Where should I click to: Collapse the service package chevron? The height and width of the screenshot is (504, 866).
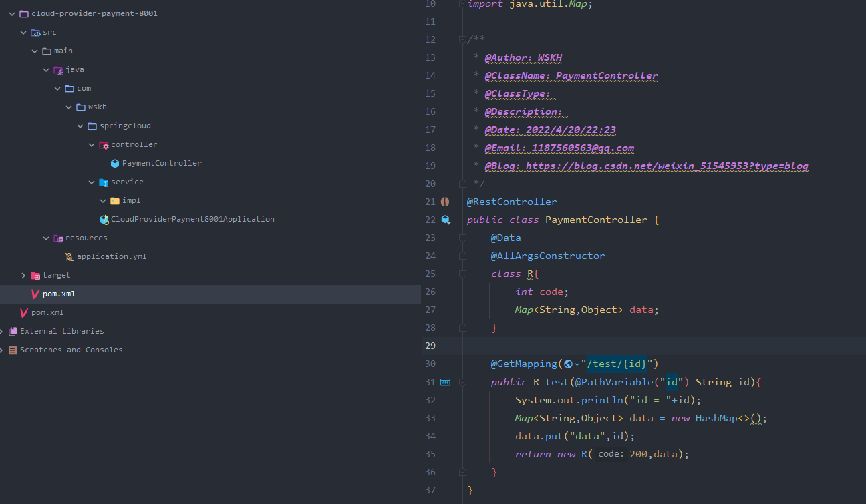click(92, 182)
